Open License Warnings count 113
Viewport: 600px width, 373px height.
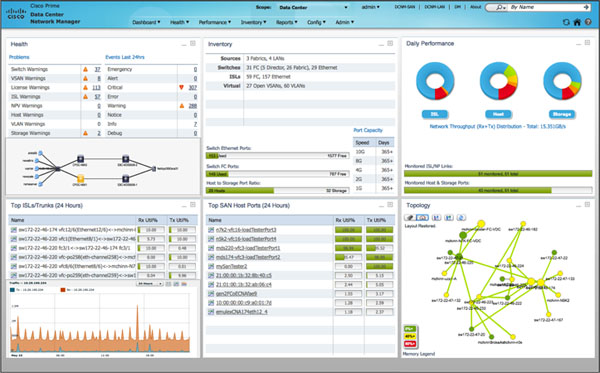click(x=96, y=88)
